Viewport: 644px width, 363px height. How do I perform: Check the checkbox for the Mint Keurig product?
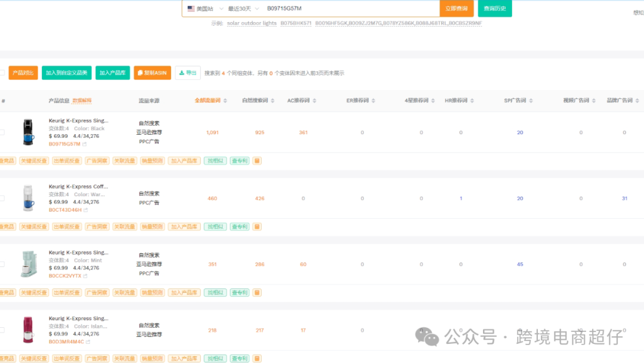3,264
